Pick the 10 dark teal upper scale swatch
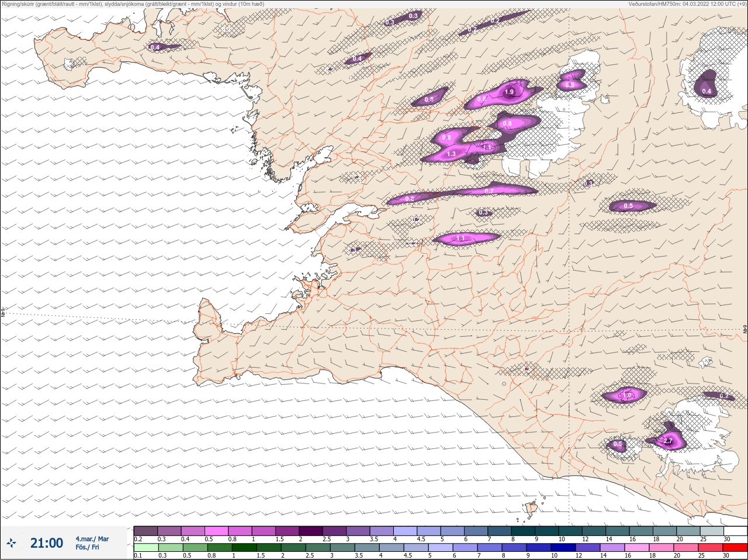The width and height of the screenshot is (748, 560). 571,531
